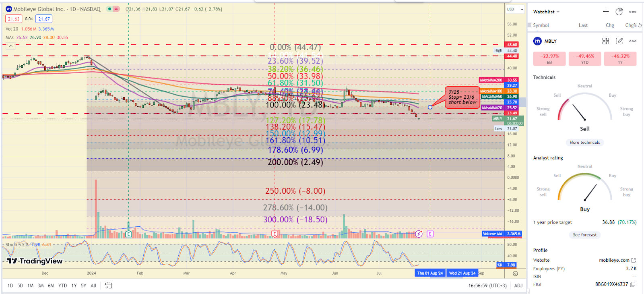Screen dimensions: 644x294
Task: Click the red earnings E marker near May
Action: tap(275, 234)
